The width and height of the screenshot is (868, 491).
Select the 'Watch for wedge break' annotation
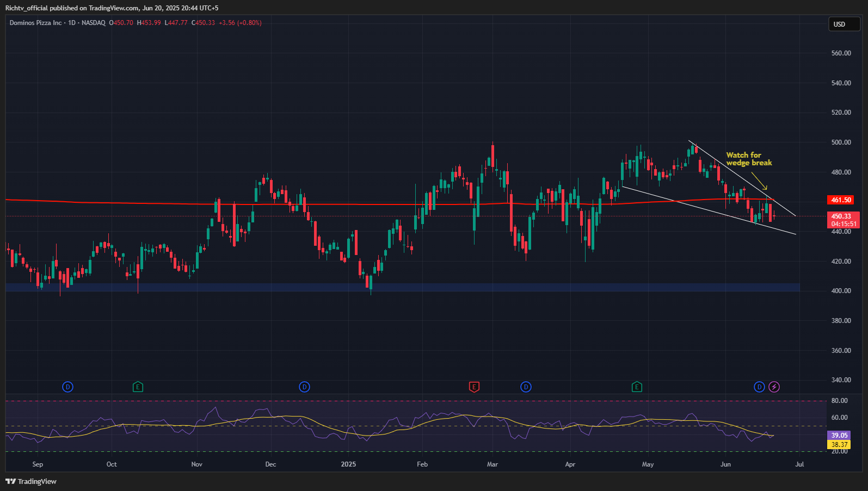tap(749, 159)
